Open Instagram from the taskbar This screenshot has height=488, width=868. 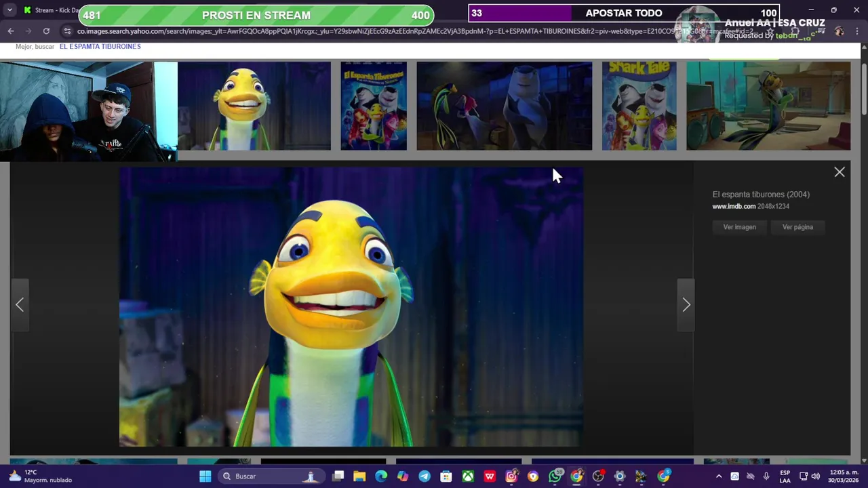[x=511, y=476]
